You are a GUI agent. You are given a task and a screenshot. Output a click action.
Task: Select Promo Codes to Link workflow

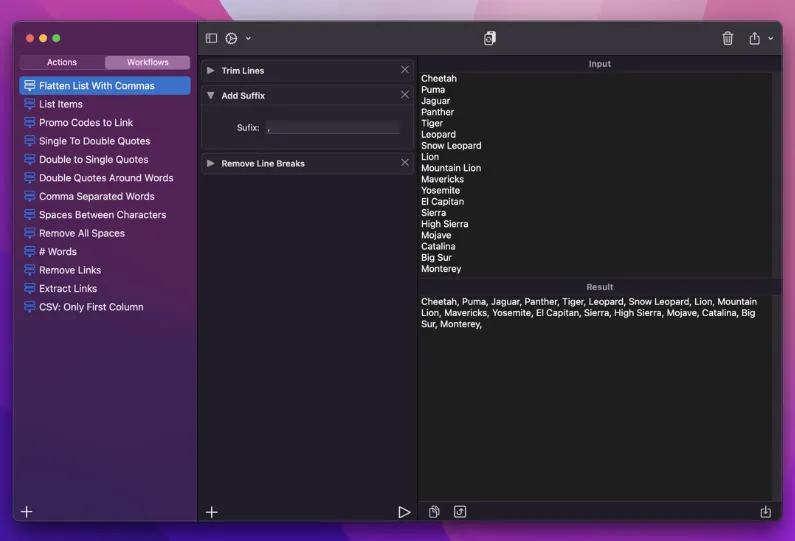105,123
